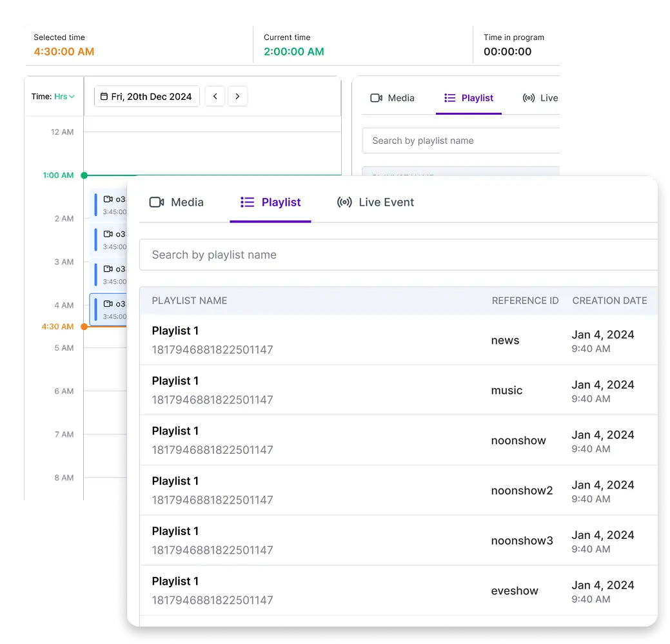Select the playlist with reference eveshow
Viewport: 670px width, 644px height.
(x=399, y=590)
